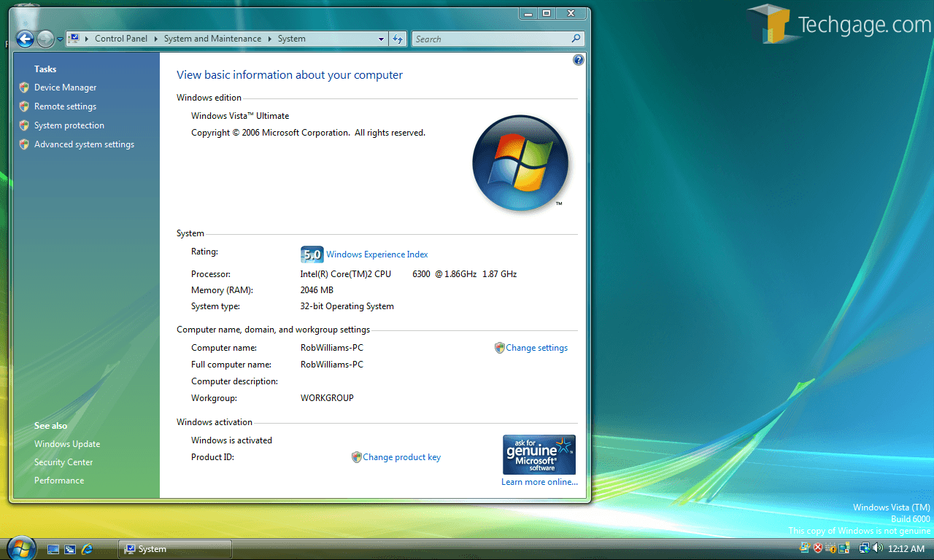The image size is (934, 560).
Task: Select System in the breadcrumb path
Action: [292, 39]
